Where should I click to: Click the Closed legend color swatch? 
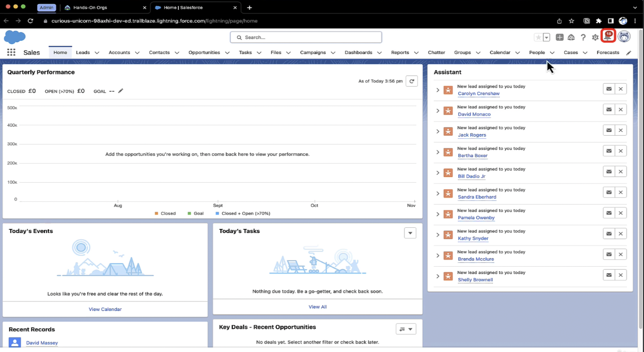[x=157, y=214]
